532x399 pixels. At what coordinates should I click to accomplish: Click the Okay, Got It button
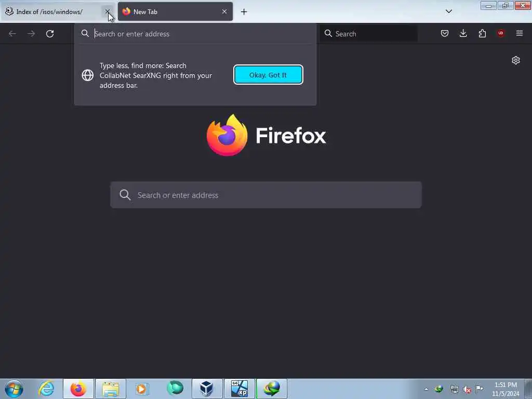tap(268, 75)
